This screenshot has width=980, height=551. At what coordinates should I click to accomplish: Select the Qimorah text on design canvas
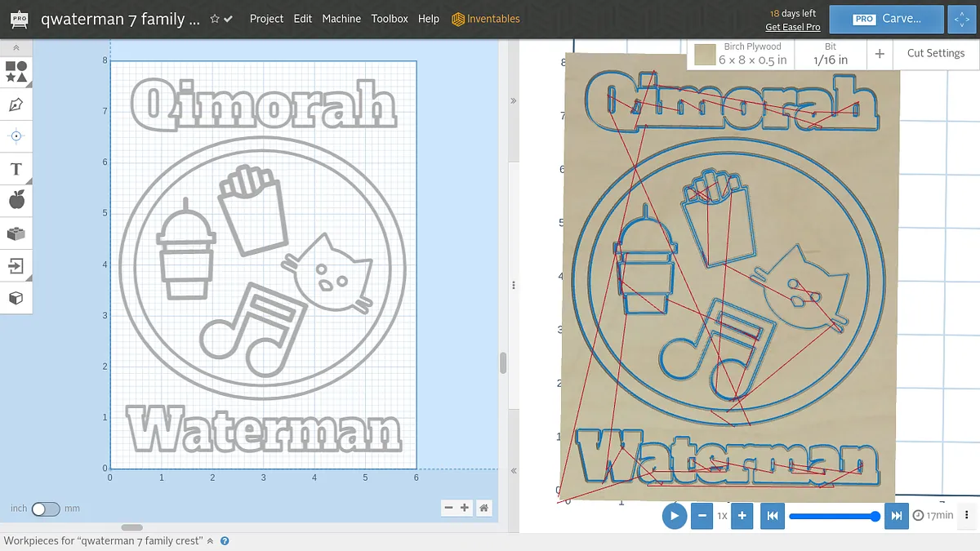click(x=263, y=104)
